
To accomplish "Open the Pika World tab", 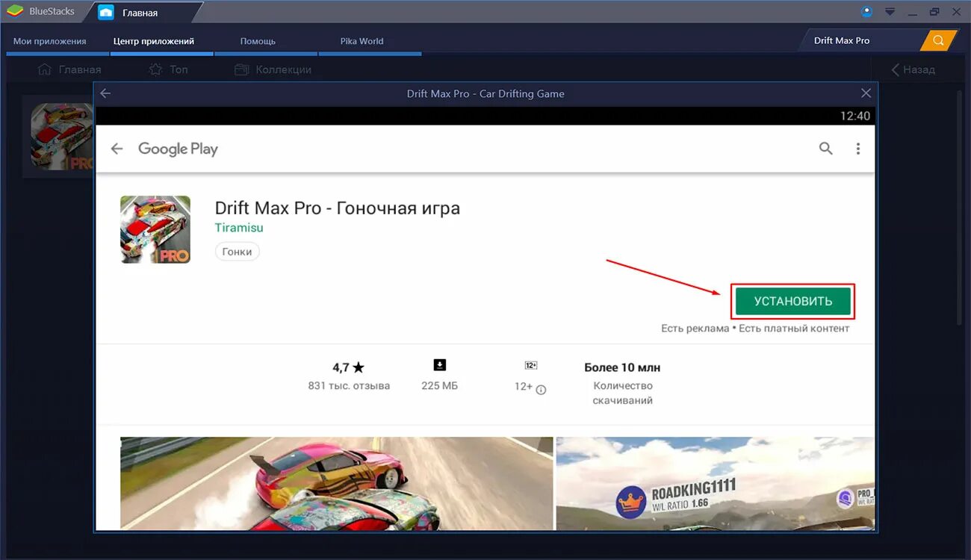I will 362,41.
